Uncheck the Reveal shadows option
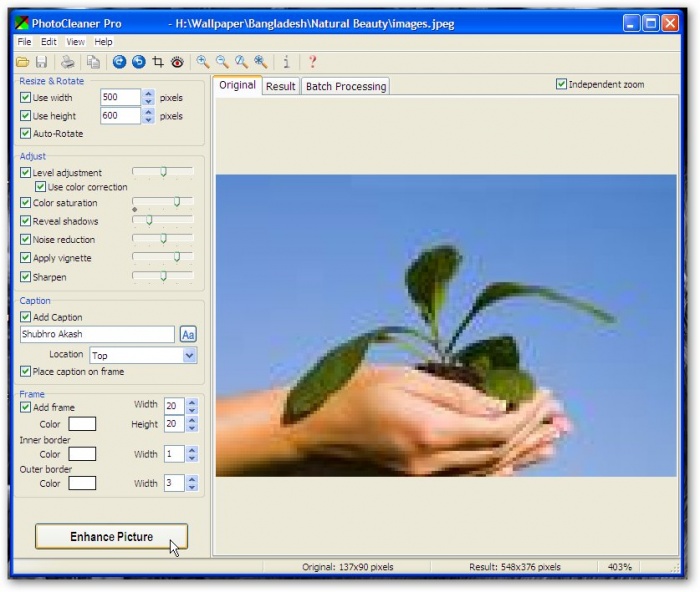700x592 pixels. pos(26,222)
